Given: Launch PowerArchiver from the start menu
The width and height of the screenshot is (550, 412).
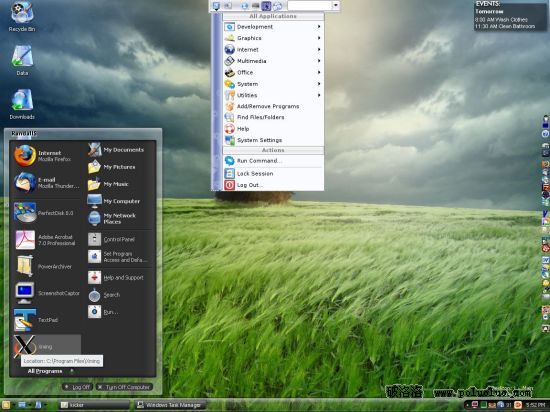Looking at the screenshot, I should [46, 266].
